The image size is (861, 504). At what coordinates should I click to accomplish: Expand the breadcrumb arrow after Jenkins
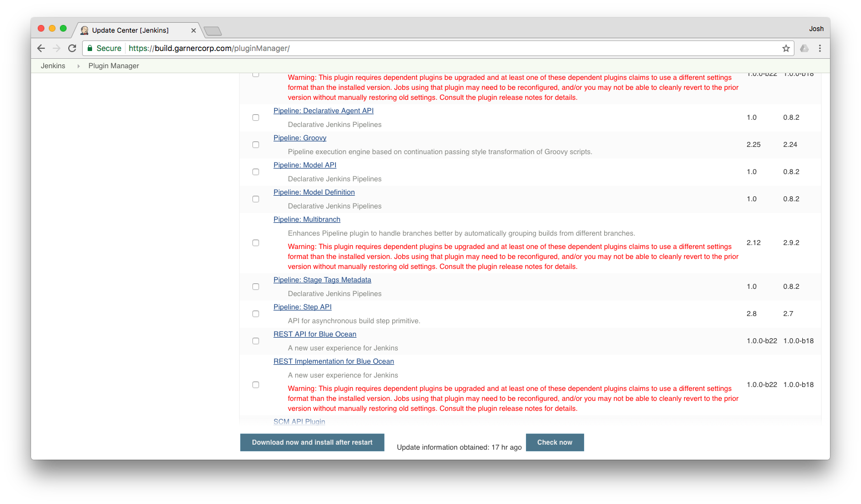pyautogui.click(x=78, y=66)
